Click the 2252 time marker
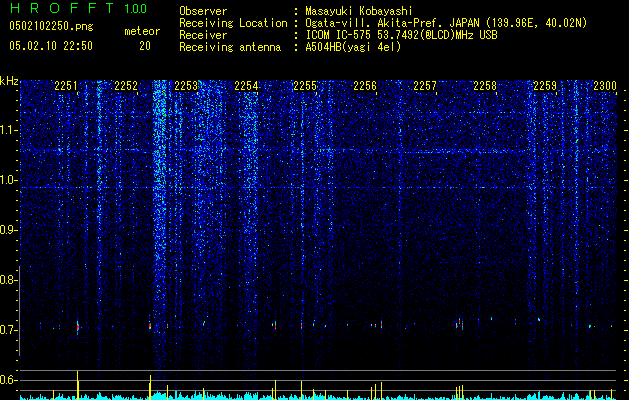Image resolution: width=629 pixels, height=400 pixels. click(x=126, y=86)
